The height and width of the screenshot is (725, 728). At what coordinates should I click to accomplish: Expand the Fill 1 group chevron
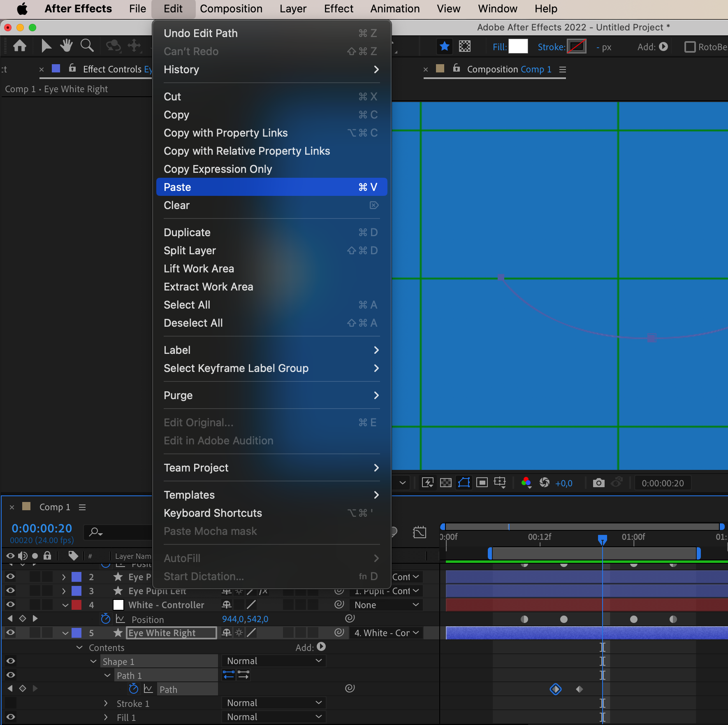[106, 717]
